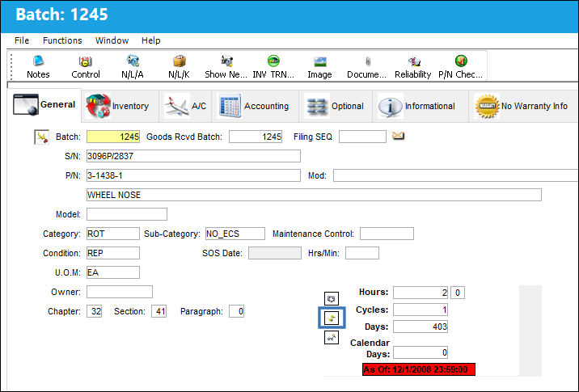Image resolution: width=579 pixels, height=392 pixels.
Task: Click the Days field showing 403
Action: [x=421, y=327]
